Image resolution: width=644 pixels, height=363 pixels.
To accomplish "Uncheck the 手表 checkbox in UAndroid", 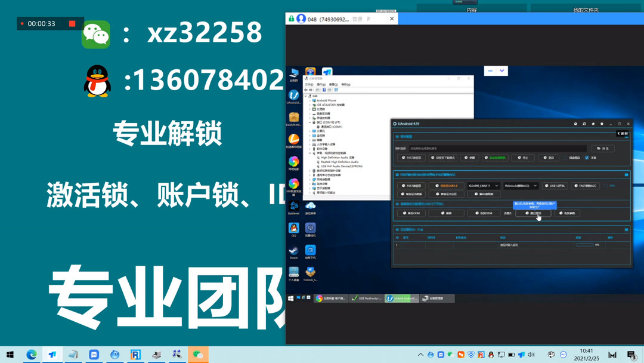I will (x=587, y=158).
